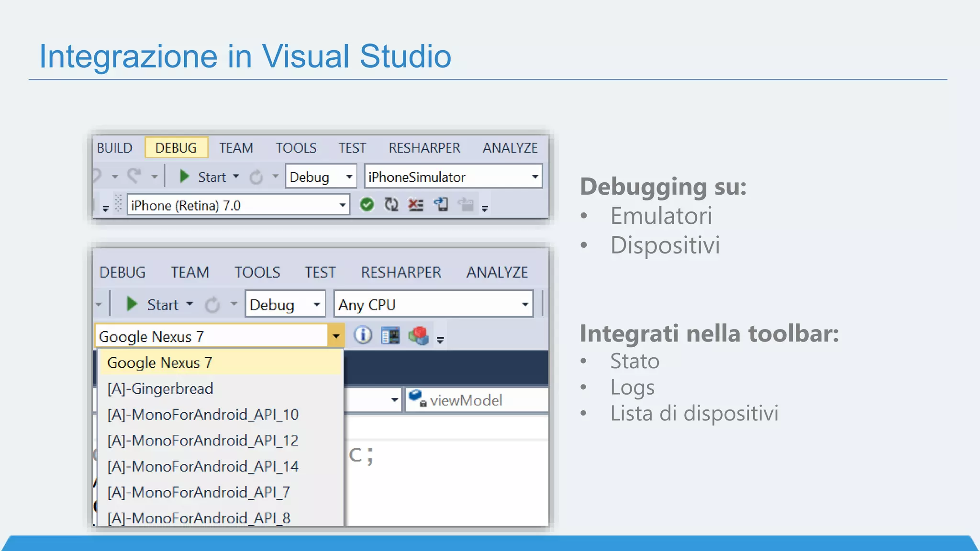This screenshot has height=551, width=980.
Task: Open TEAM menu in upper toolbar
Action: [236, 148]
